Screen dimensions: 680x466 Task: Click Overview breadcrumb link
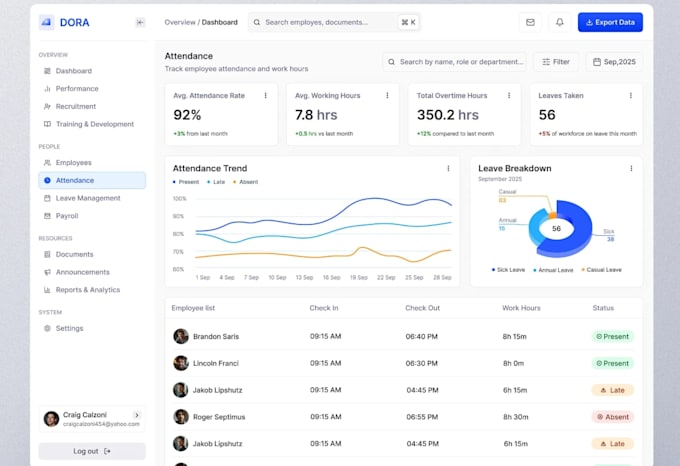pyautogui.click(x=180, y=22)
